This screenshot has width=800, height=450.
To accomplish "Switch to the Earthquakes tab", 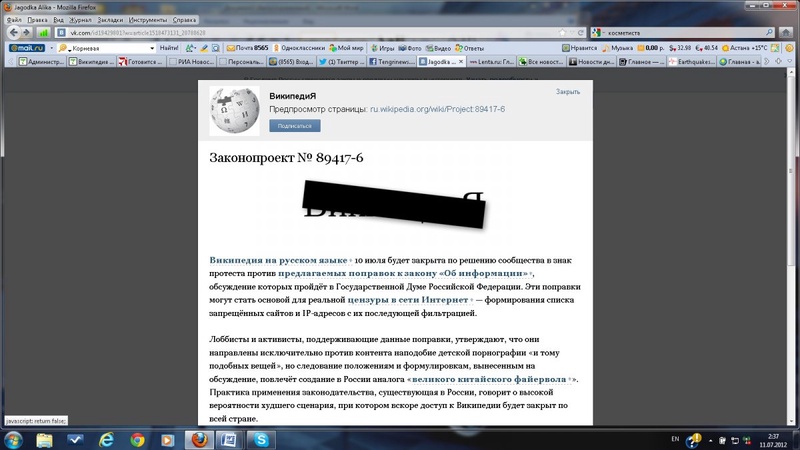I will (692, 62).
